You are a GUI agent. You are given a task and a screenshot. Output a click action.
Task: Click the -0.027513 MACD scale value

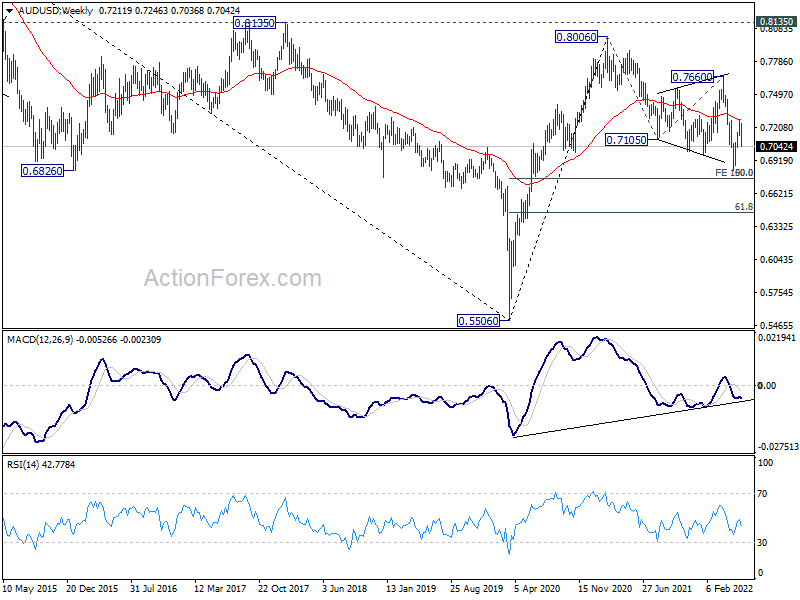[777, 447]
